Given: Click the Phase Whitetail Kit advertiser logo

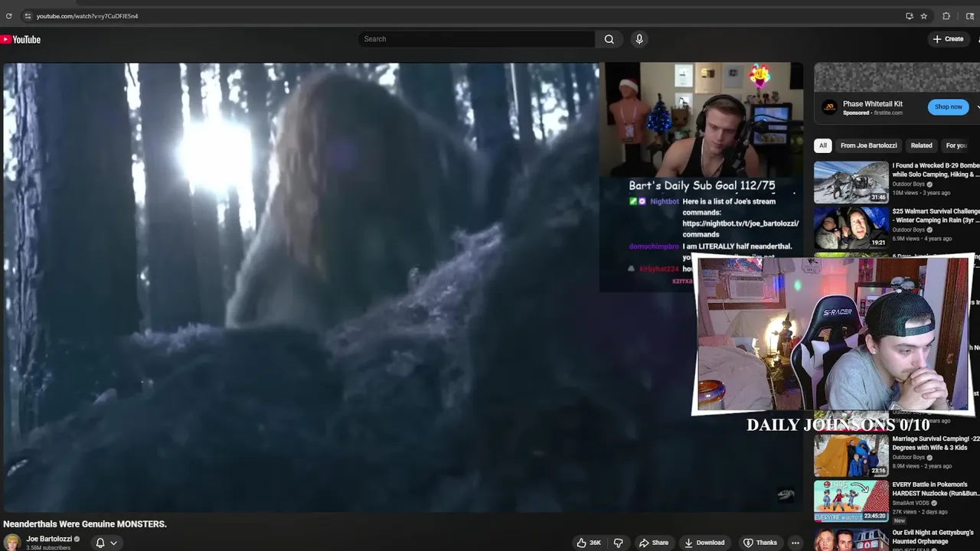Looking at the screenshot, I should tap(829, 107).
